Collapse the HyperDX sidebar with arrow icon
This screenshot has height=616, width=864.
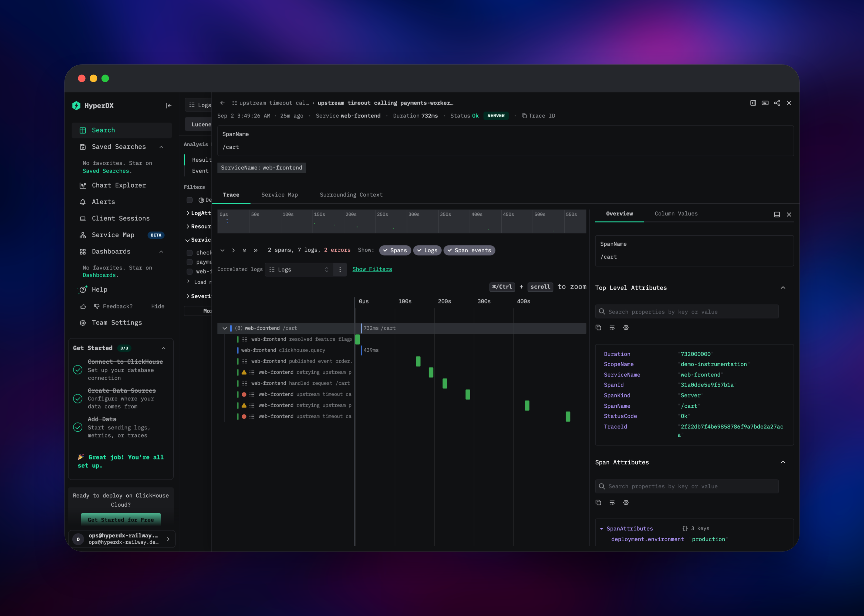tap(168, 106)
